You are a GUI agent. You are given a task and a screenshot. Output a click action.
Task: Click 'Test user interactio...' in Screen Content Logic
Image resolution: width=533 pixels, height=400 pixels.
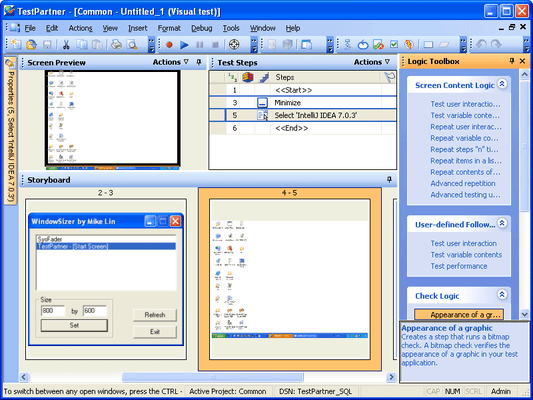pyautogui.click(x=465, y=104)
